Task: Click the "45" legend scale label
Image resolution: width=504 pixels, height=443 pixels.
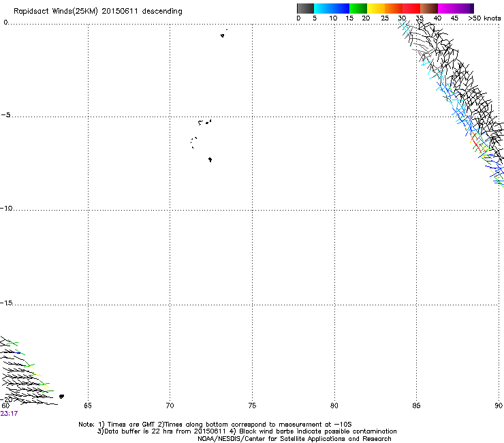Action: click(x=454, y=18)
